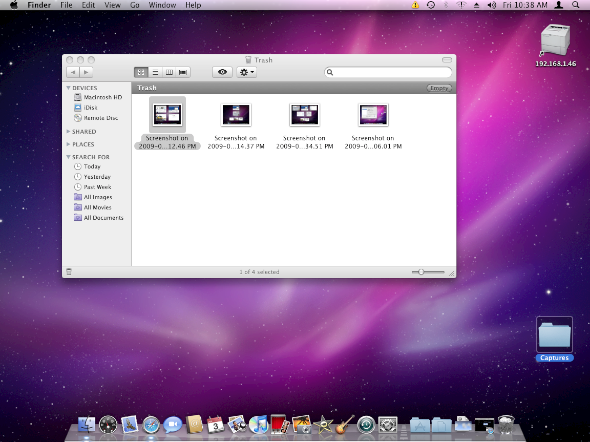Click the toolbar hide pill button in title bar

pyautogui.click(x=447, y=60)
